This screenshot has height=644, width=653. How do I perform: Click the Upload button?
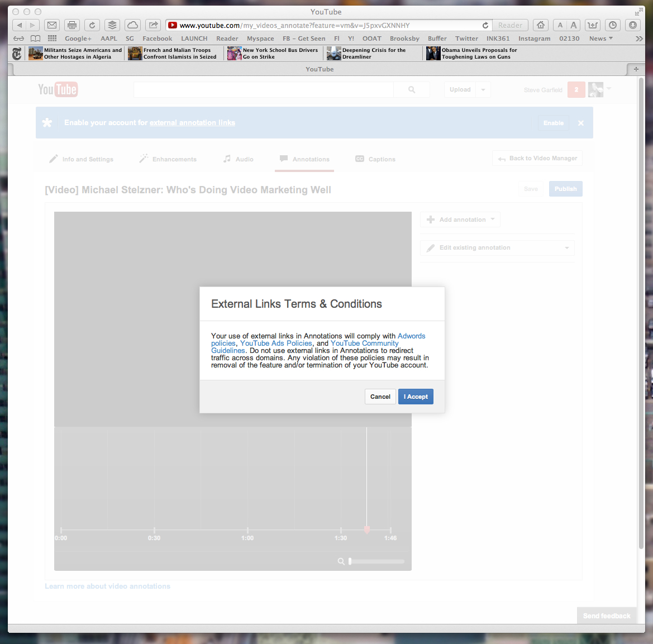(460, 89)
